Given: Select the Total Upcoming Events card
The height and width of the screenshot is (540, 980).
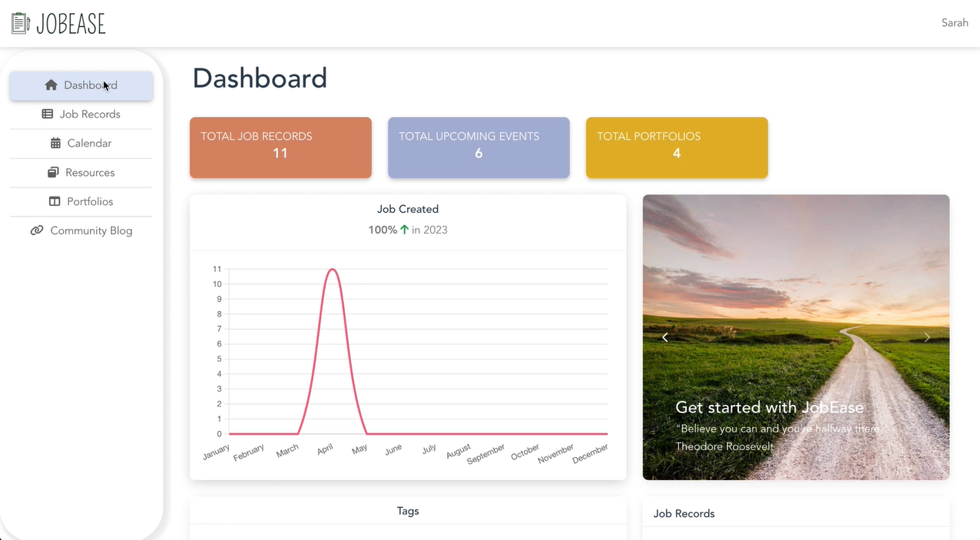Looking at the screenshot, I should point(478,147).
